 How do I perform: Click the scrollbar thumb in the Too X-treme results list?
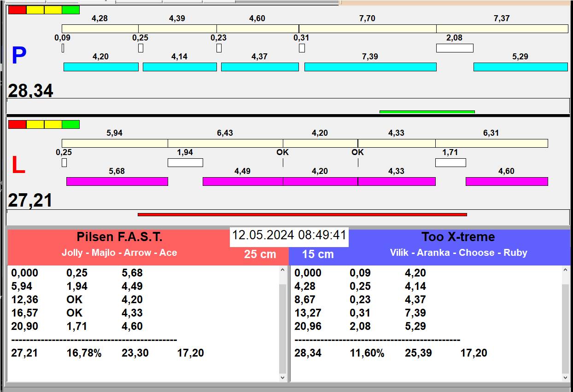pos(566,329)
